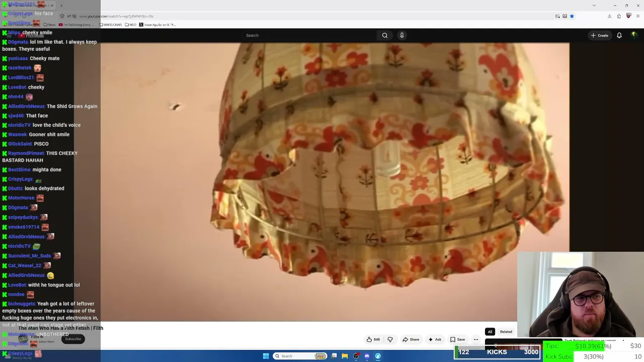Like the video with 848 likes
The image size is (644, 362).
click(x=373, y=339)
